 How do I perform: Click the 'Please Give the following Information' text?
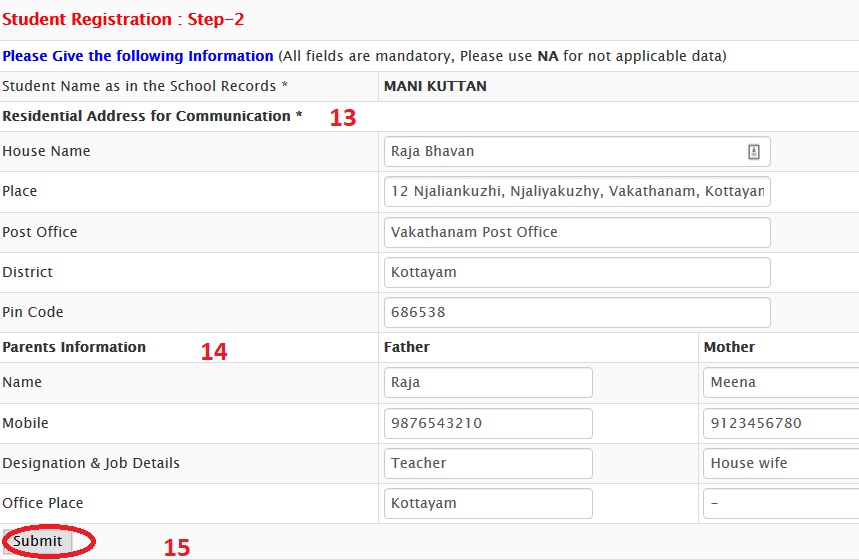click(138, 56)
